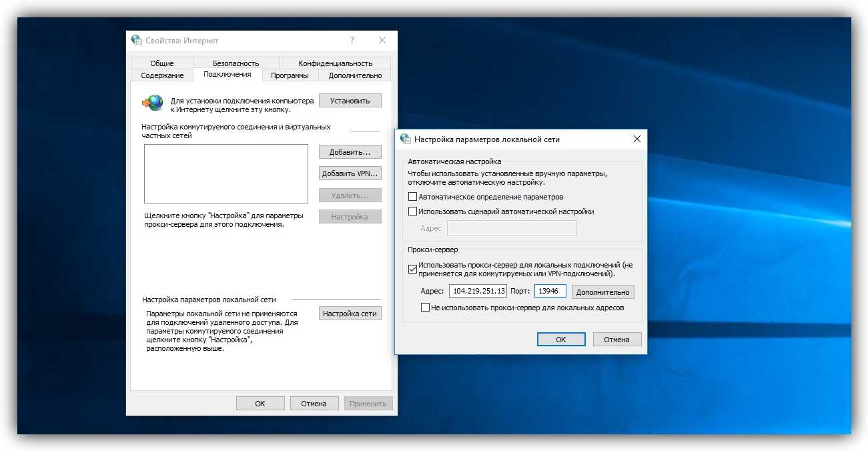This screenshot has height=451, width=868.
Task: Select the Конфиденциальность tab
Action: [335, 63]
